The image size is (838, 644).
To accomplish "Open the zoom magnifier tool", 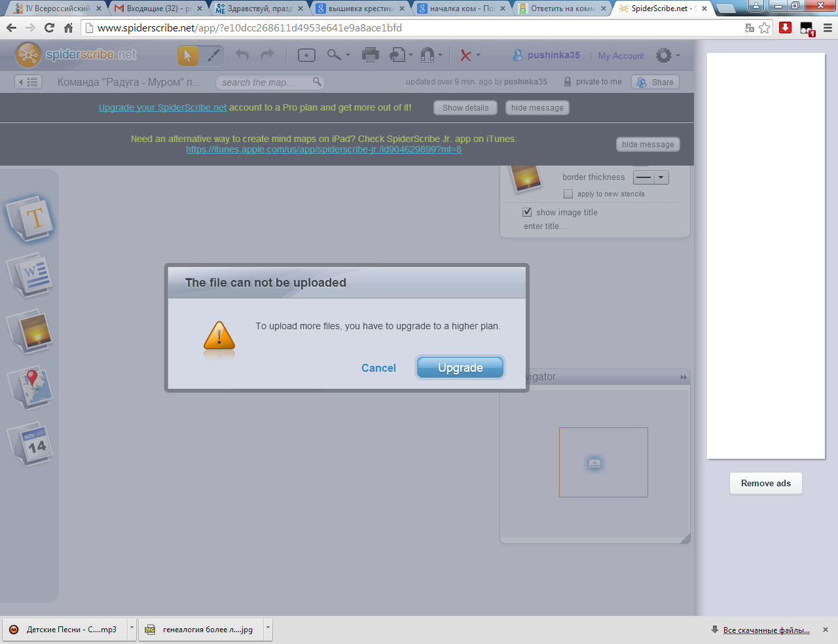I will point(334,55).
